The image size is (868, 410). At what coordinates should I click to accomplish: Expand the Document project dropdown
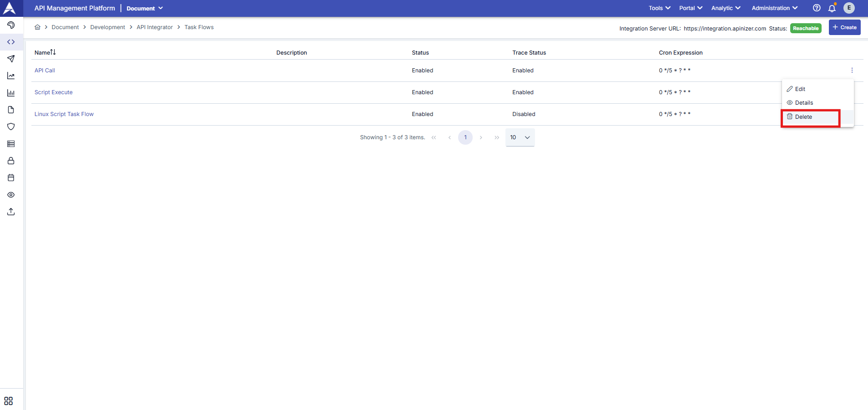point(145,8)
